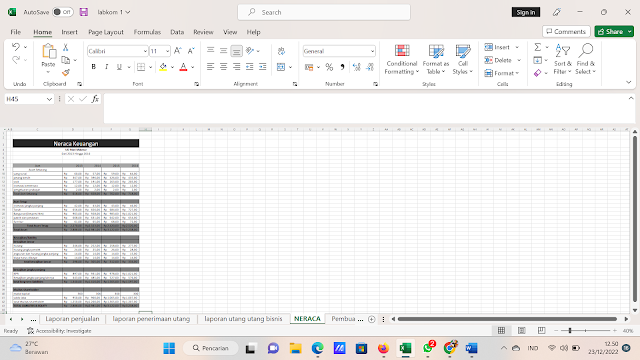640x360 pixels.
Task: Open the Font Color dropdown arrow
Action: point(193,67)
